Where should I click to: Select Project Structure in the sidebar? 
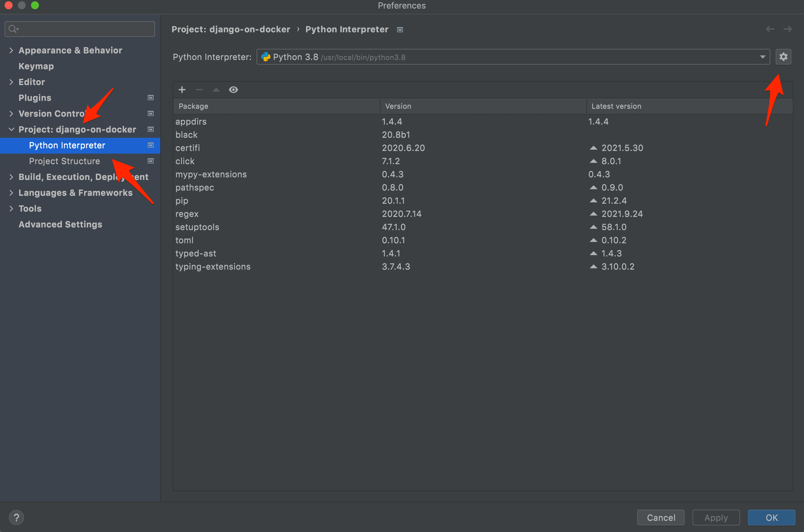64,161
